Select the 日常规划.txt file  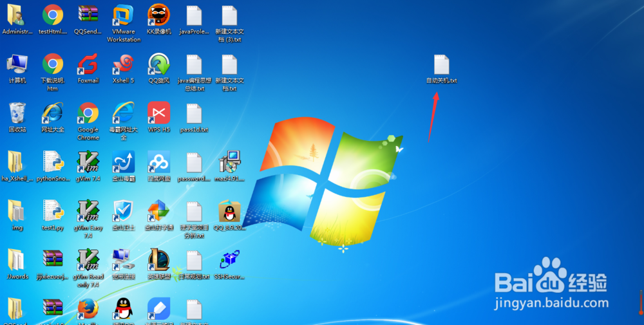(x=194, y=265)
